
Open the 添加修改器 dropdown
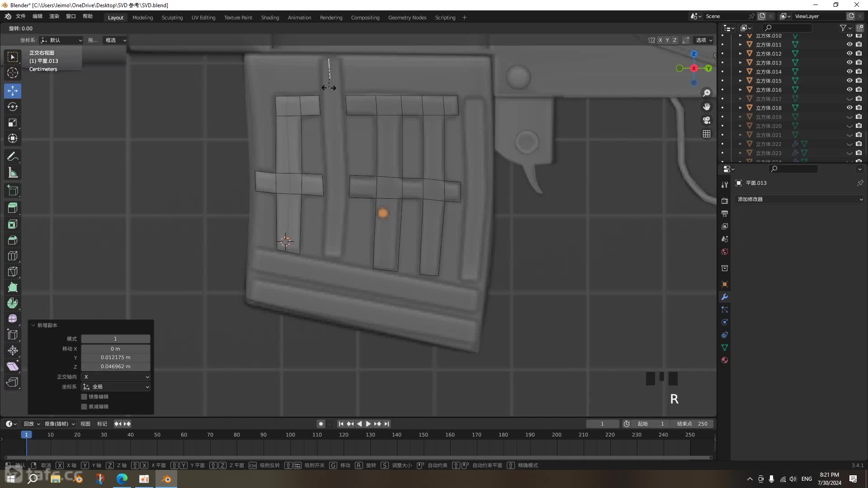799,199
